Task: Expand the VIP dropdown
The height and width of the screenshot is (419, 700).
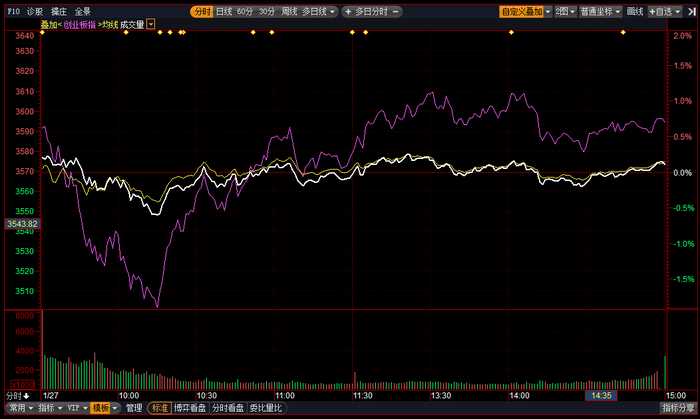Action: pos(77,408)
